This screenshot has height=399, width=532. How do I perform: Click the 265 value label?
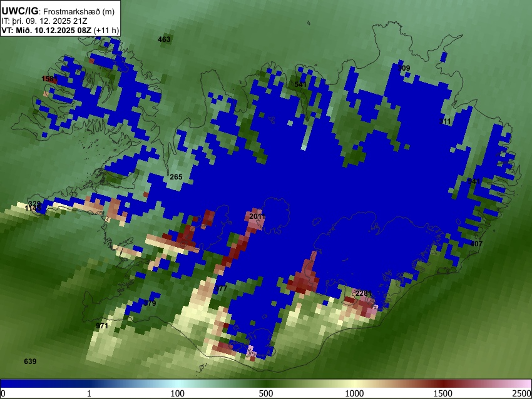click(176, 177)
